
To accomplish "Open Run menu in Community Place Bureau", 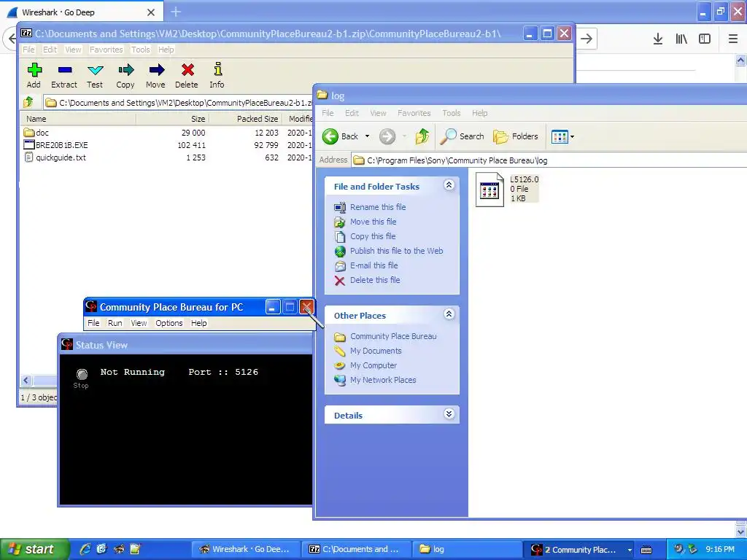I will point(115,323).
